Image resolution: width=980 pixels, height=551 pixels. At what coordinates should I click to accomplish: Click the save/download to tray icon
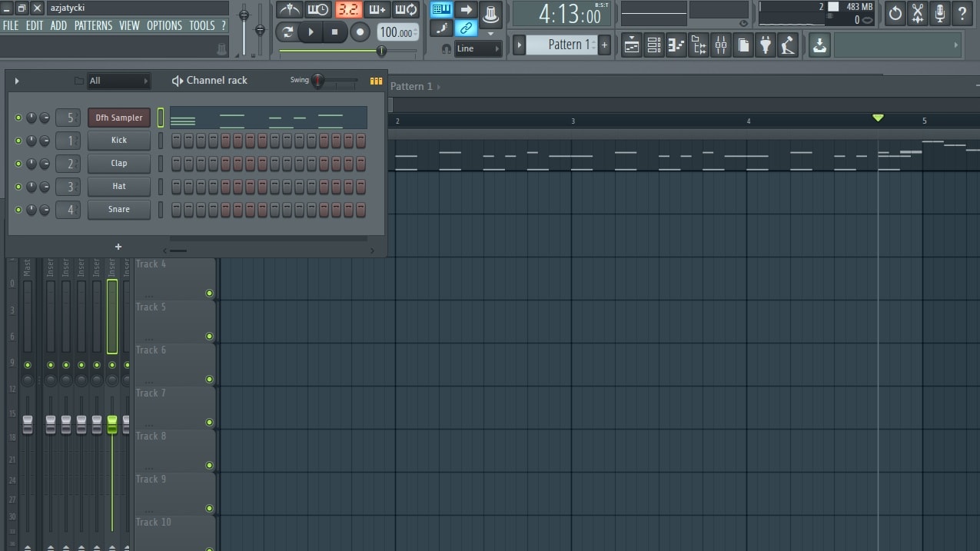pos(820,45)
